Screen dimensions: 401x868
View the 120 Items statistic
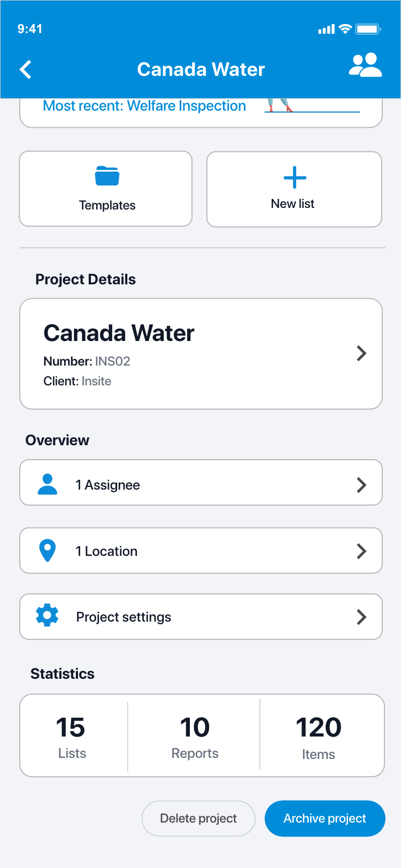pyautogui.click(x=319, y=736)
